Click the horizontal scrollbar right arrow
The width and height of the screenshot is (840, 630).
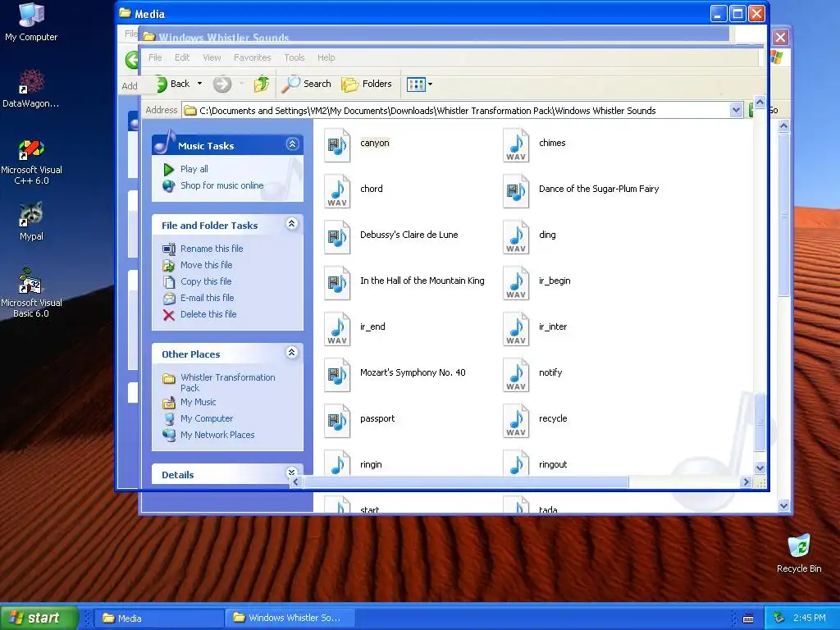pos(746,482)
